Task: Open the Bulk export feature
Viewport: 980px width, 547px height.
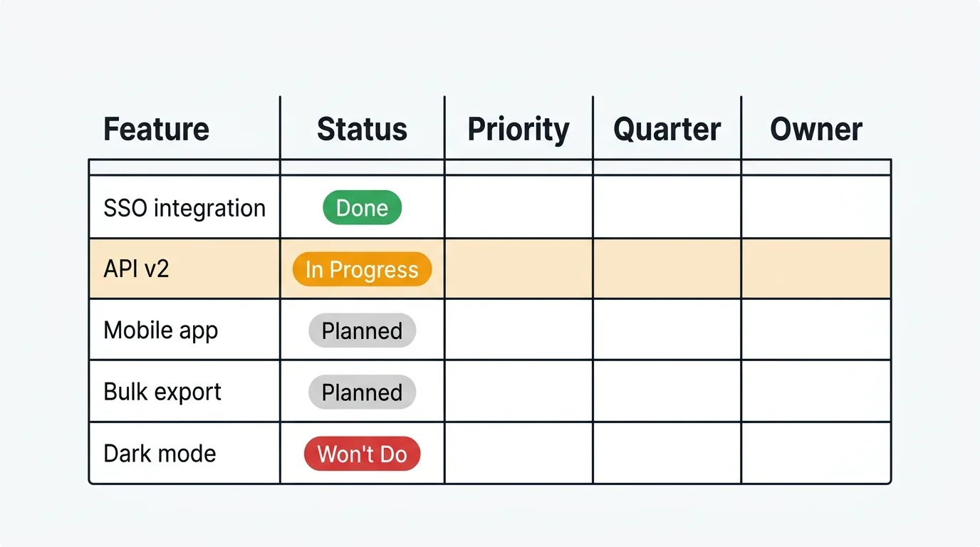Action: pos(162,392)
